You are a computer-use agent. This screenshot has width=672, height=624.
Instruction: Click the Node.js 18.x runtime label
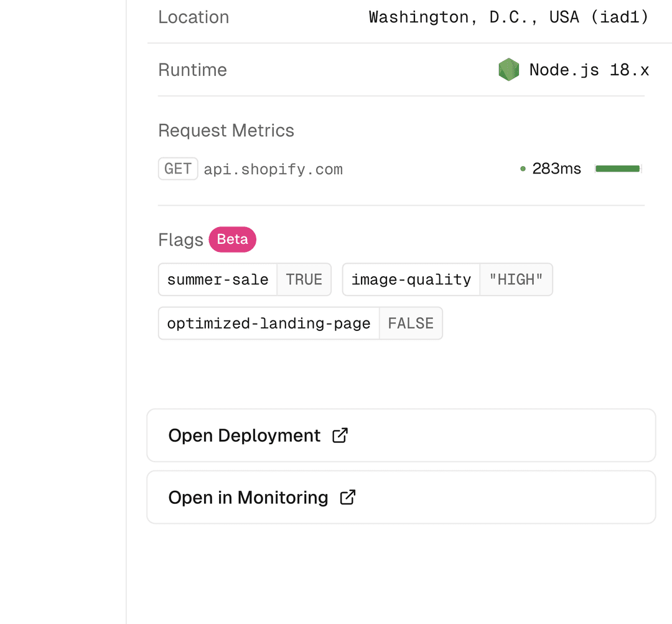(589, 70)
